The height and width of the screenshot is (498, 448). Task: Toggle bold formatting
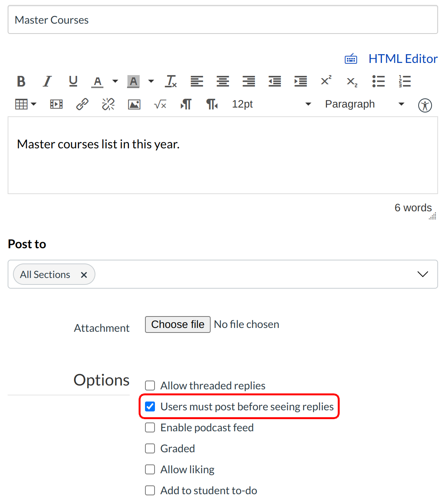(x=21, y=81)
